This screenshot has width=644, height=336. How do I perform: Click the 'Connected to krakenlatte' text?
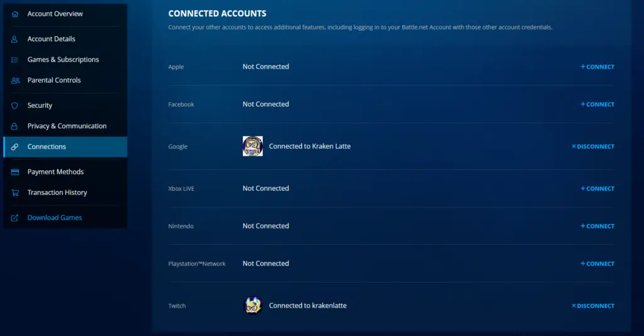click(x=308, y=306)
